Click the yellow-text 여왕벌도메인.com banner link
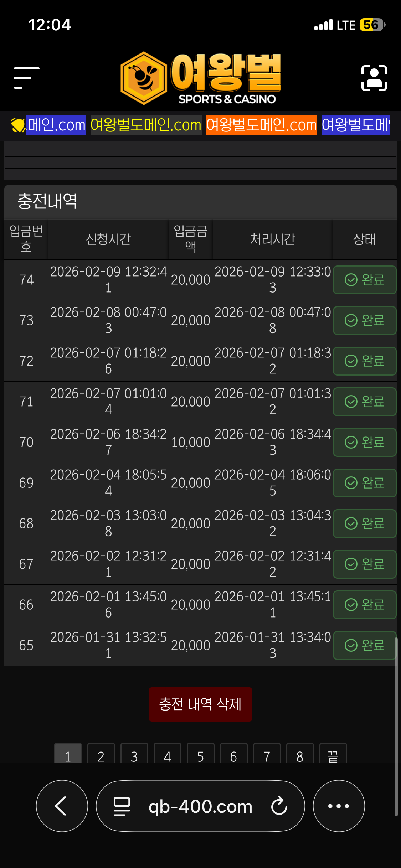 (x=146, y=125)
